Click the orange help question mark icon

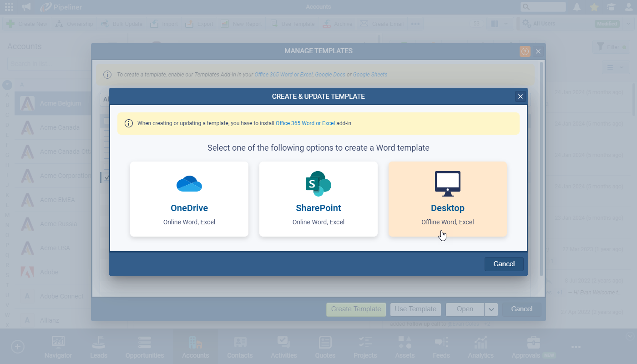click(525, 51)
